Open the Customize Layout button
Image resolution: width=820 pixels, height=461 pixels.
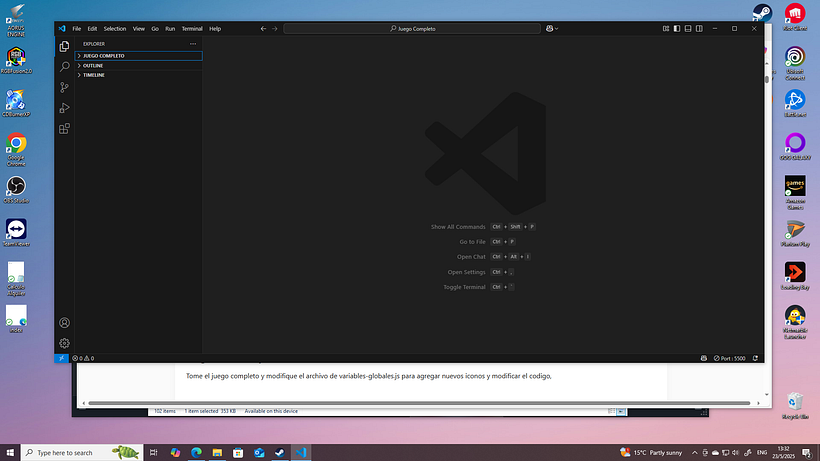pyautogui.click(x=666, y=29)
